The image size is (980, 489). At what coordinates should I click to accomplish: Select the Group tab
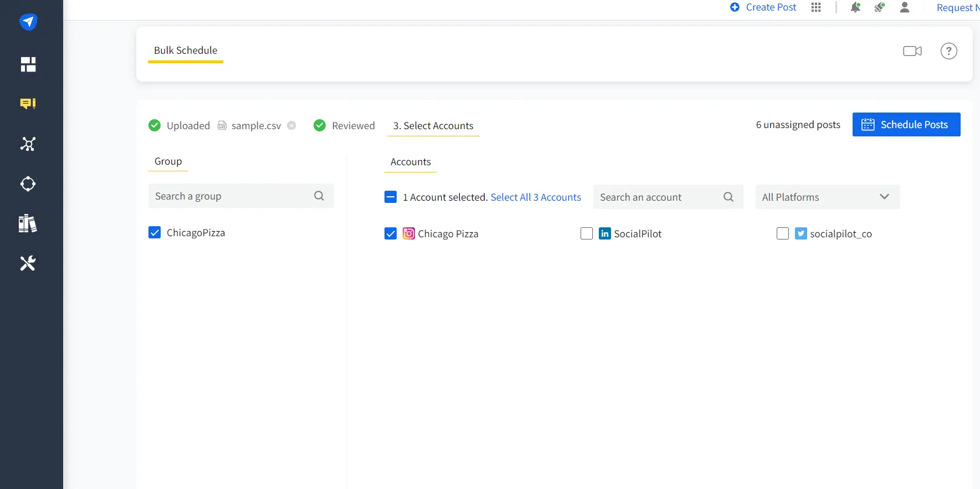[168, 161]
